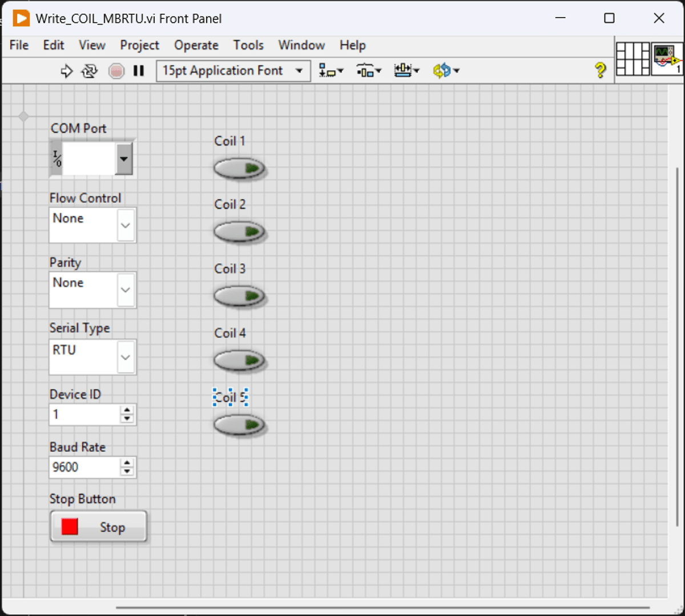Click the Coil 1 label

(229, 141)
